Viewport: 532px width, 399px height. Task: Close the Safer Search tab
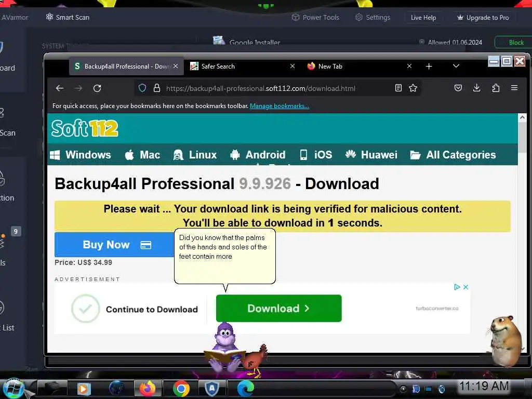pos(292,66)
